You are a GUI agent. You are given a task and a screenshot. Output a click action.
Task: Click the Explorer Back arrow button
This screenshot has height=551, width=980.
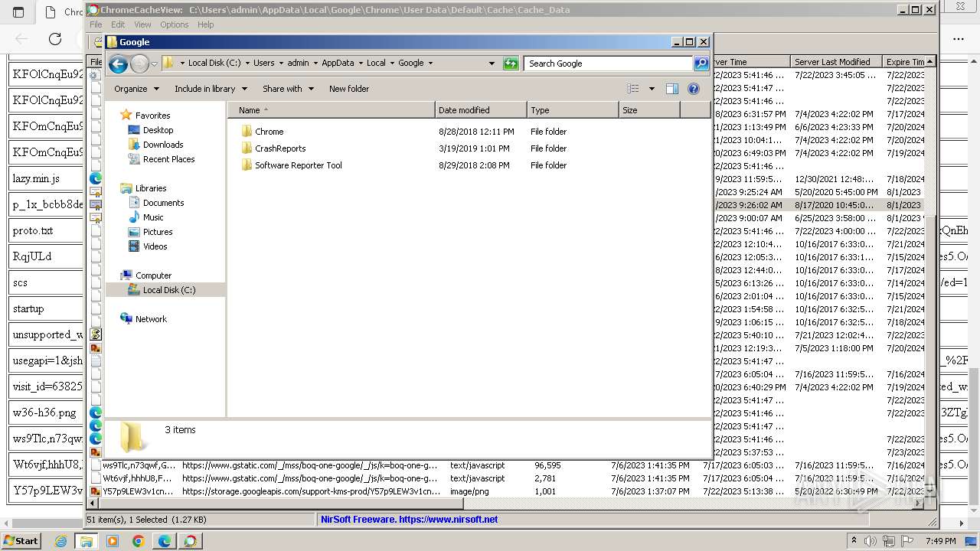click(x=118, y=64)
